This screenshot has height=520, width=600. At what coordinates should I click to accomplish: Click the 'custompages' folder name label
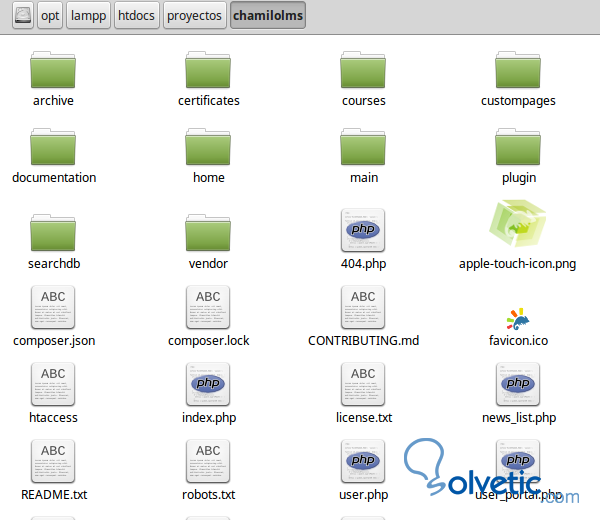(518, 101)
